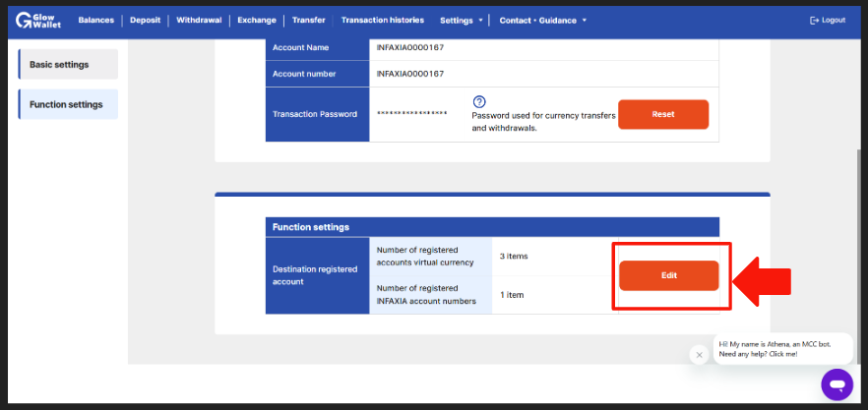Open the Exchange menu item

tap(257, 20)
